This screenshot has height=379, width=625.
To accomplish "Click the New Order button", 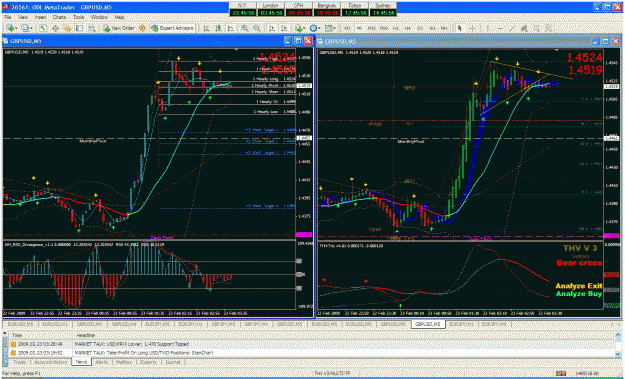I will [x=119, y=28].
